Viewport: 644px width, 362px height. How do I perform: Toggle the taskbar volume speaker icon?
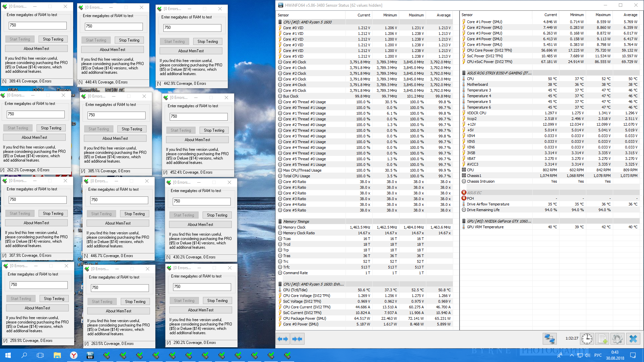587,355
